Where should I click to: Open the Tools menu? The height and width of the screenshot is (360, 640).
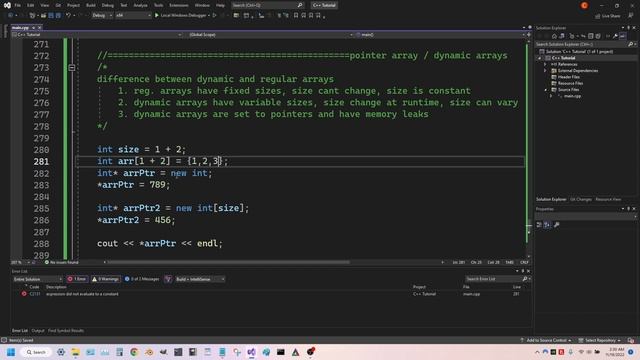[158, 5]
